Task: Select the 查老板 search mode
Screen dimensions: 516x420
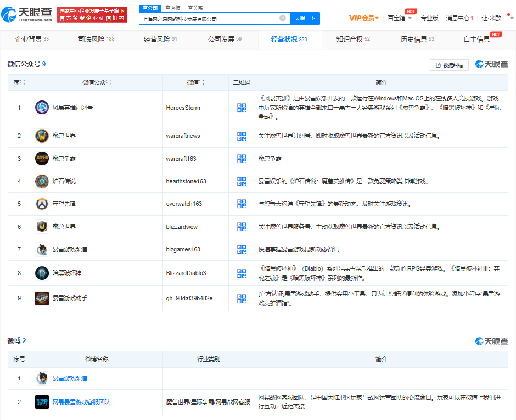Action: 173,8
